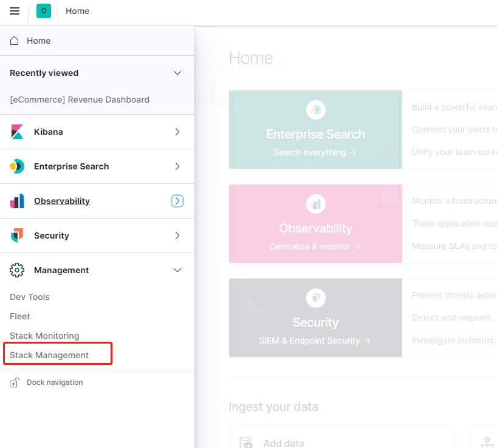
Task: Open Stack Monitoring
Action: [x=44, y=336]
